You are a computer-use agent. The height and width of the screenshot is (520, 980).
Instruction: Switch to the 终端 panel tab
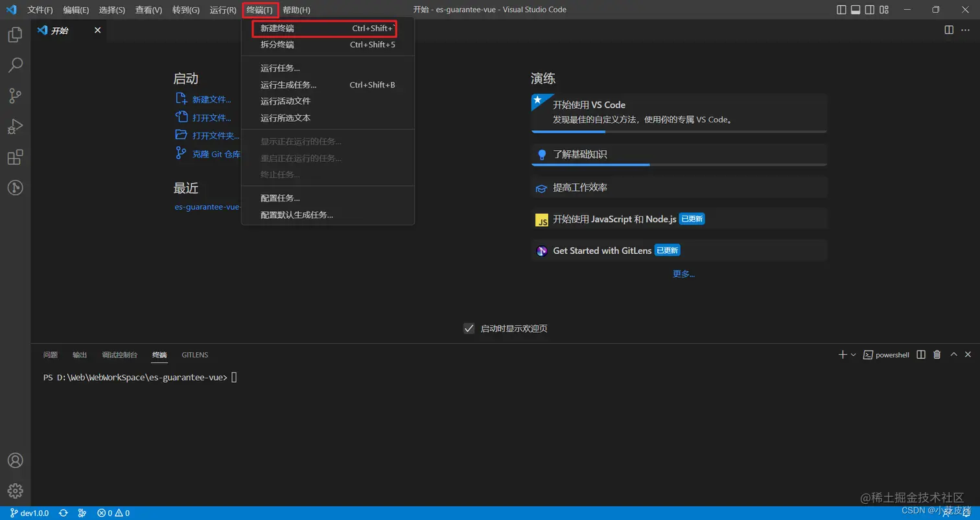coord(159,355)
